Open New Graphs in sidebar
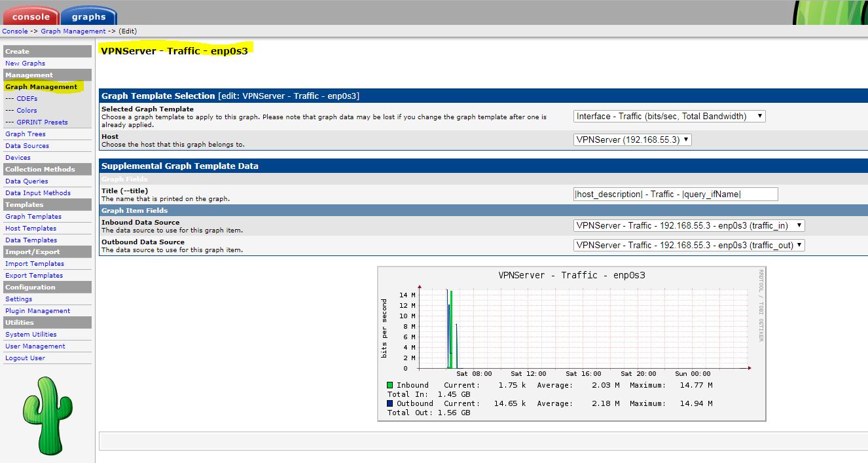The height and width of the screenshot is (463, 868). tap(25, 64)
